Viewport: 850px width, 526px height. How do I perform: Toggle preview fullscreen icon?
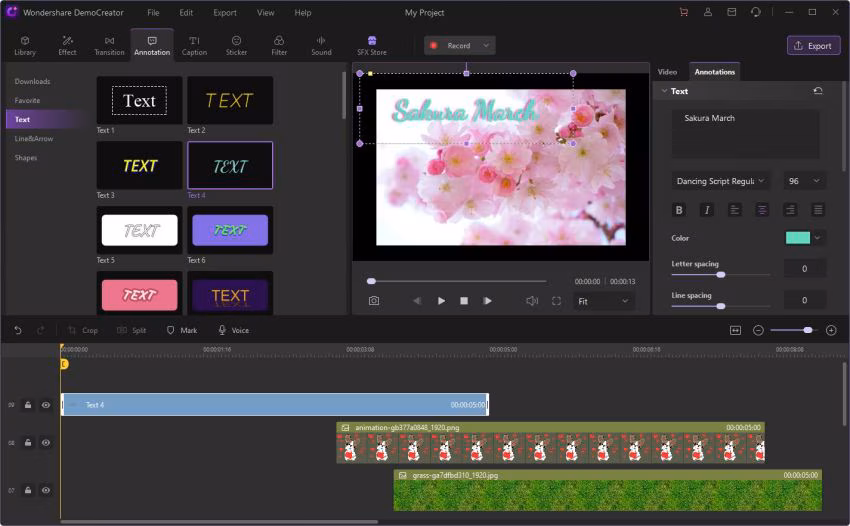point(556,301)
